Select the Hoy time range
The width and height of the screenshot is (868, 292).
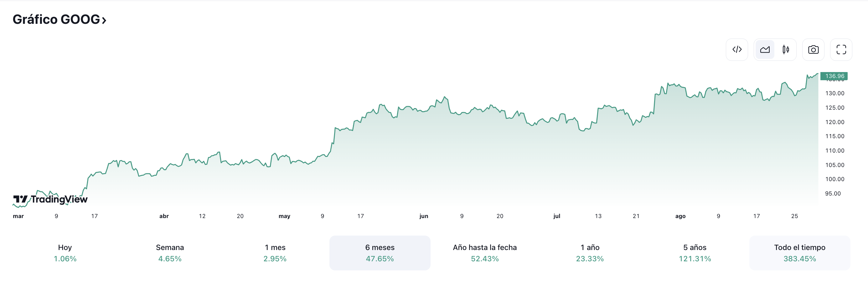coord(65,253)
